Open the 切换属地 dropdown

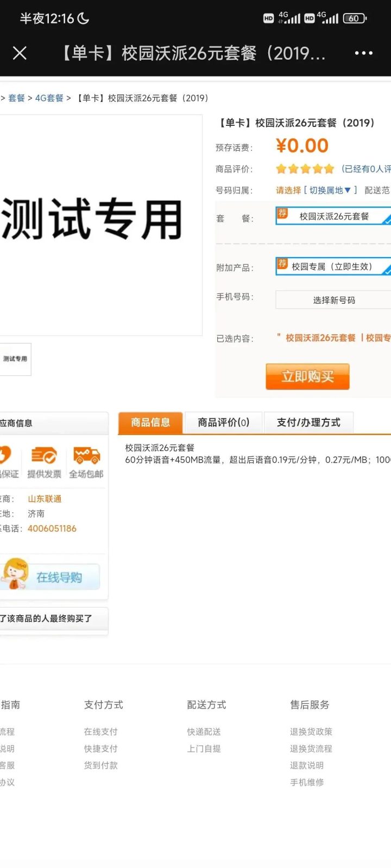pos(330,190)
